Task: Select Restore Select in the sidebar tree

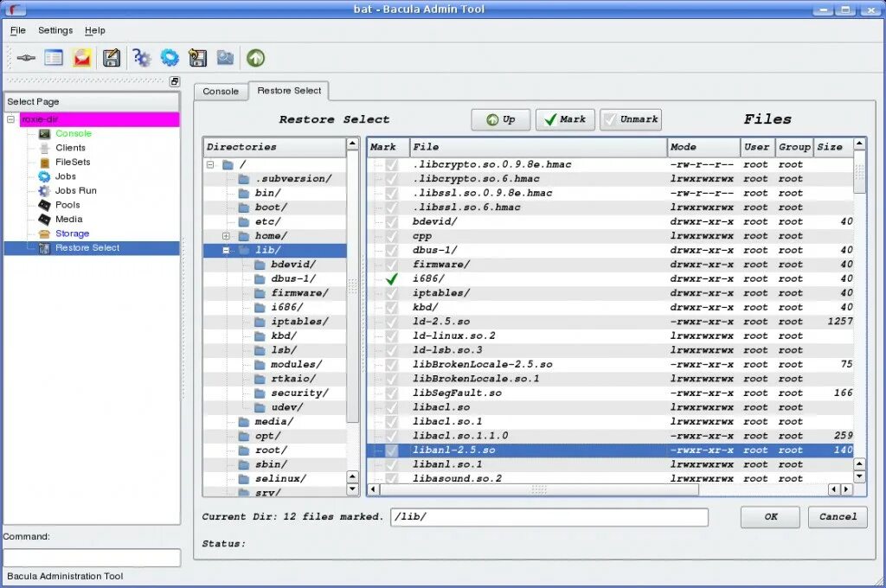Action: [x=87, y=248]
